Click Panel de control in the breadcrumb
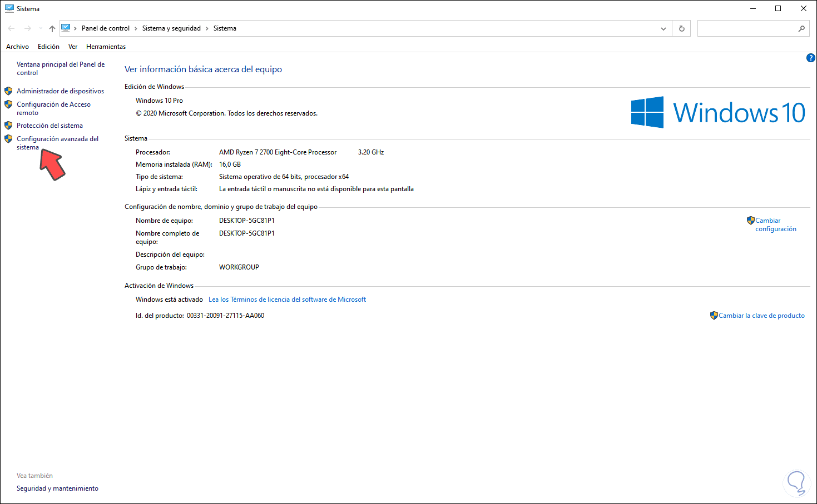 (106, 28)
